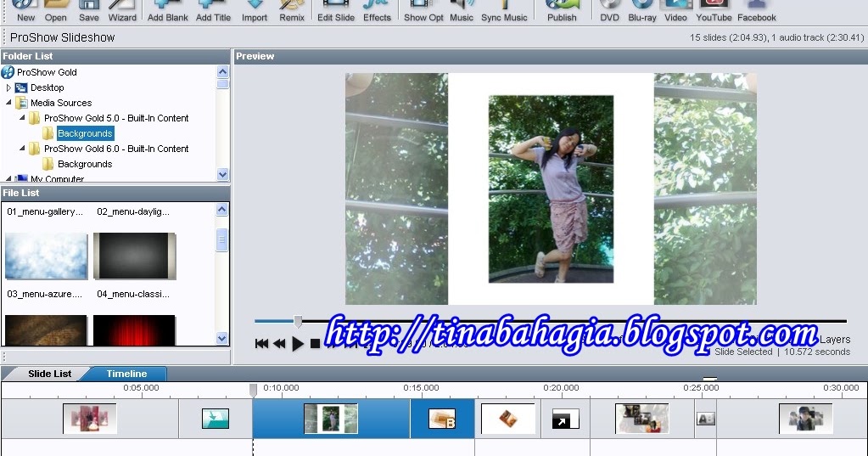Publish to YouTube button
This screenshot has height=456, width=868.
click(x=714, y=11)
